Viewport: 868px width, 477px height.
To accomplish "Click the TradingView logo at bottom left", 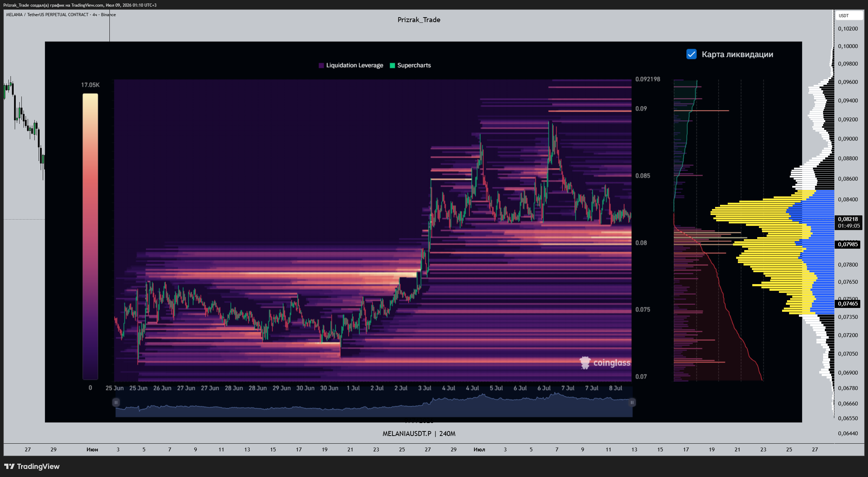I will click(32, 466).
